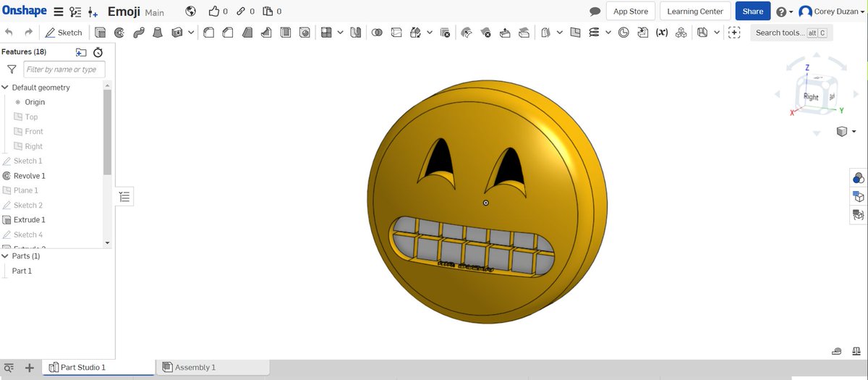868x380 pixels.
Task: Toggle the feature list panel visibility
Action: click(124, 197)
